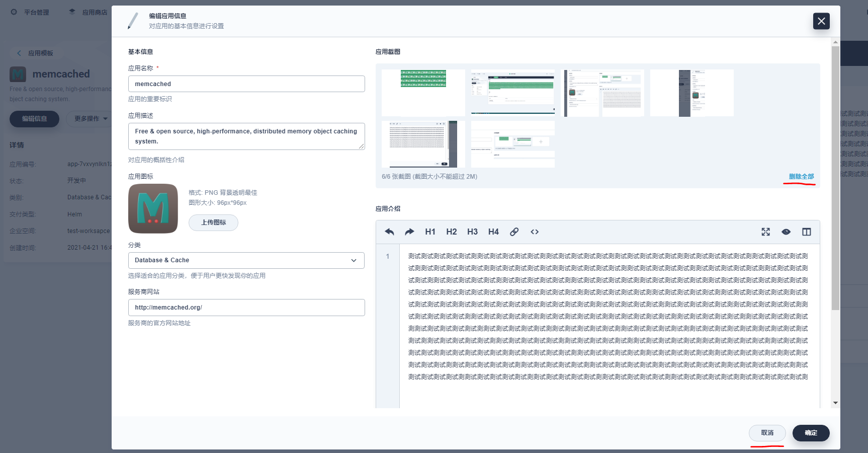Click the 应用商店 stack icon in top bar
Image resolution: width=868 pixels, height=453 pixels.
(x=72, y=12)
